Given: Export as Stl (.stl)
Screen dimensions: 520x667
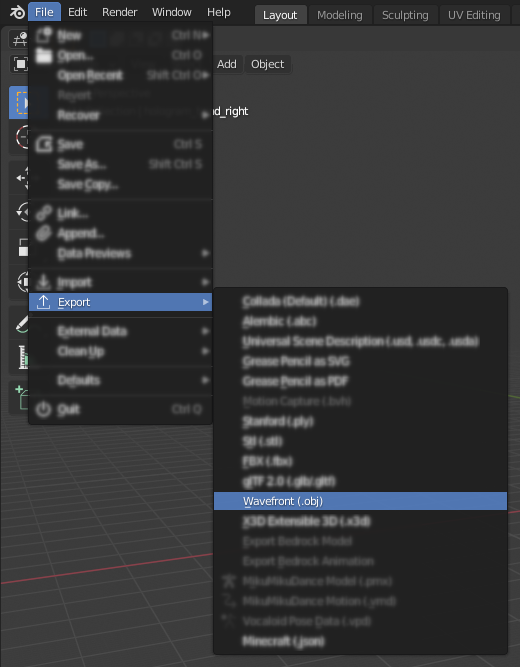Looking at the screenshot, I should [360, 441].
